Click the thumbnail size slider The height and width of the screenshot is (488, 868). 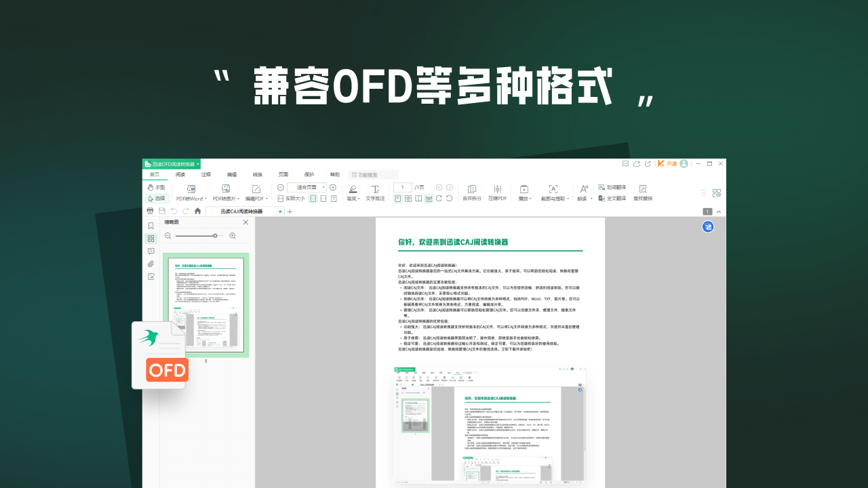[200, 236]
